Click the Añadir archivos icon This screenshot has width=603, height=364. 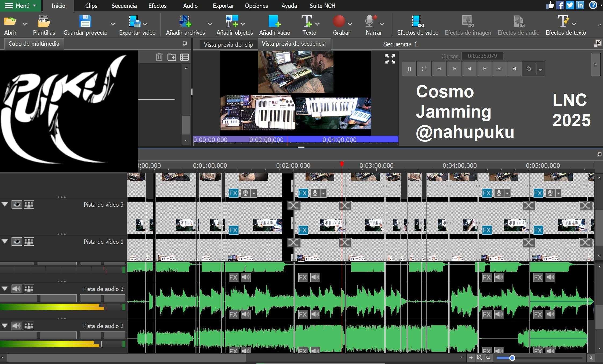[185, 21]
